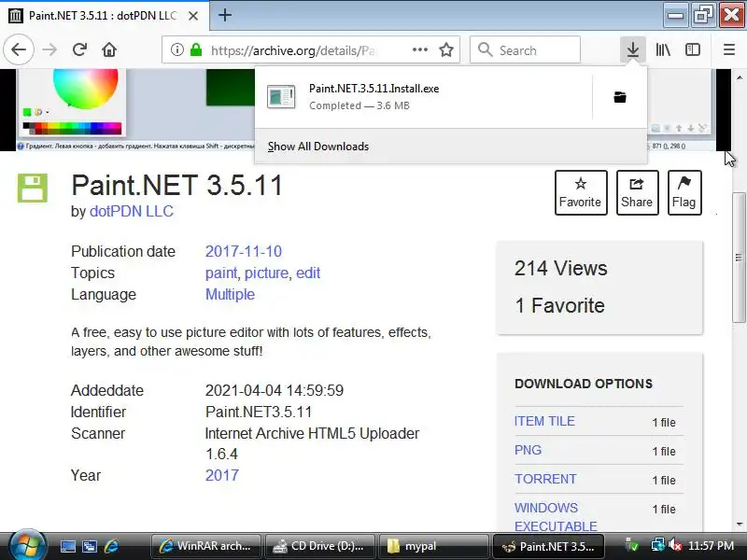Open the picture topic link
The width and height of the screenshot is (747, 560).
[266, 273]
